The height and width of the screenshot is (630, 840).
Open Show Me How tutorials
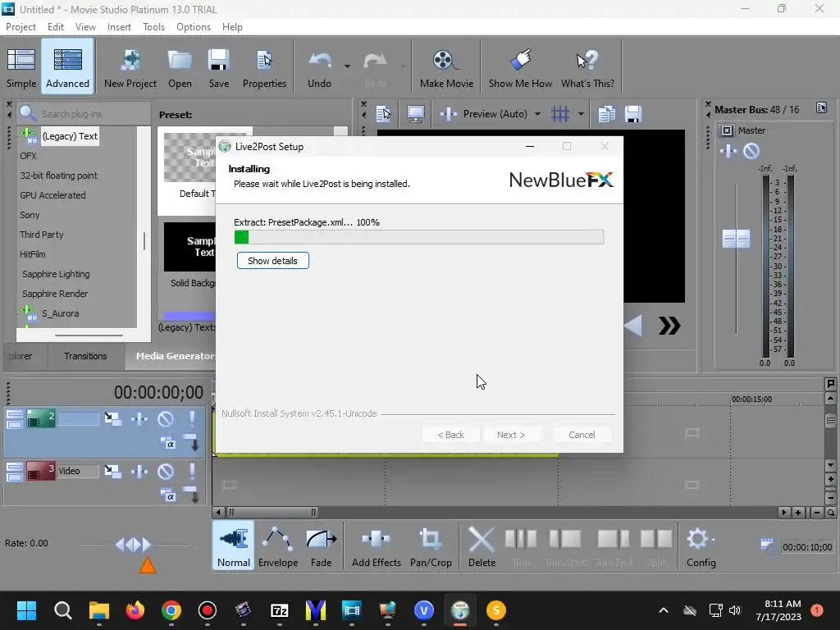coord(519,67)
